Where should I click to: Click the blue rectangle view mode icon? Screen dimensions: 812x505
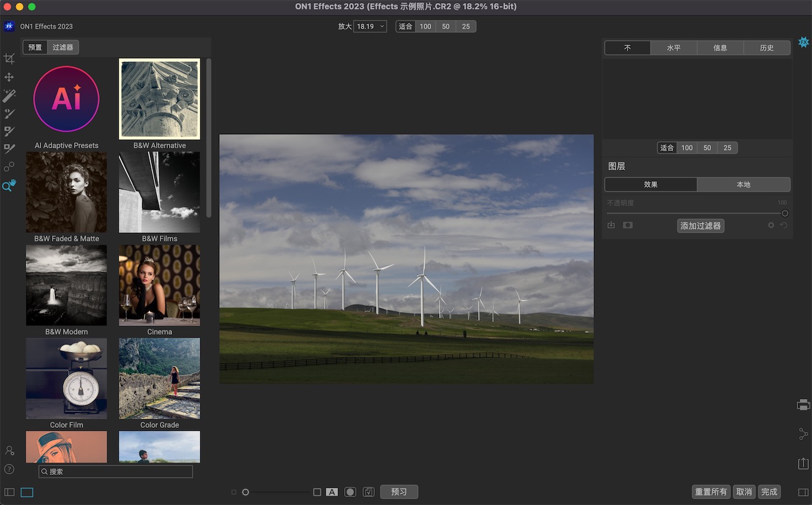pos(27,492)
